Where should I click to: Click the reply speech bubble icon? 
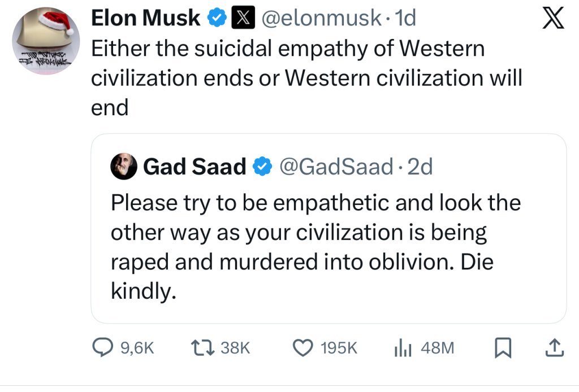click(104, 347)
